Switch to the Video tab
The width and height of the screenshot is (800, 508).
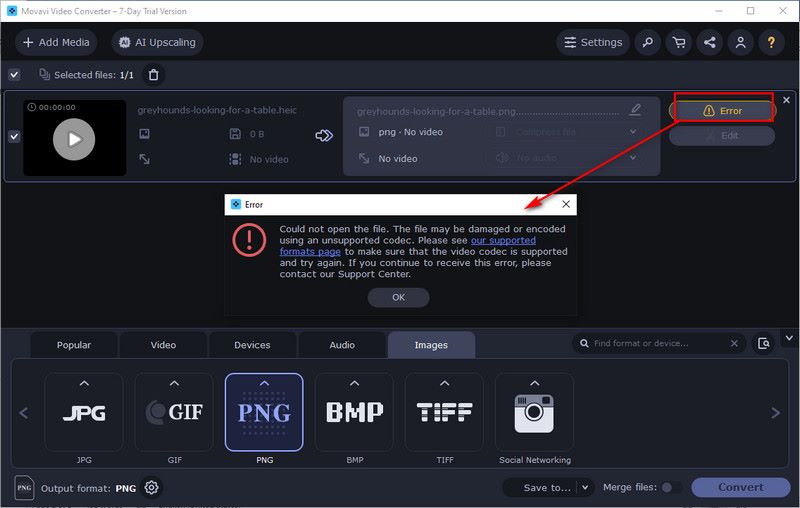[x=163, y=345]
